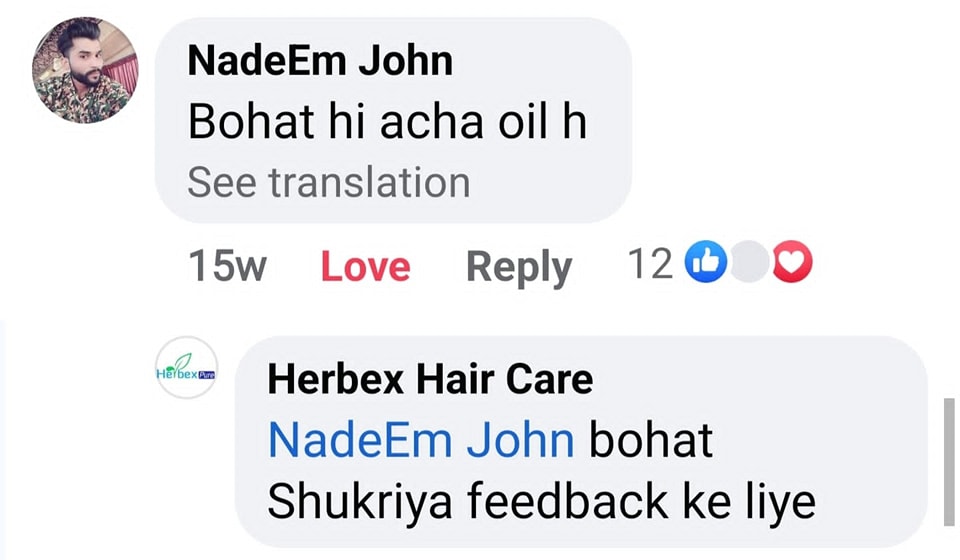This screenshot has height=560, width=960.
Task: Toggle the Love reaction on the comment
Action: coord(366,266)
